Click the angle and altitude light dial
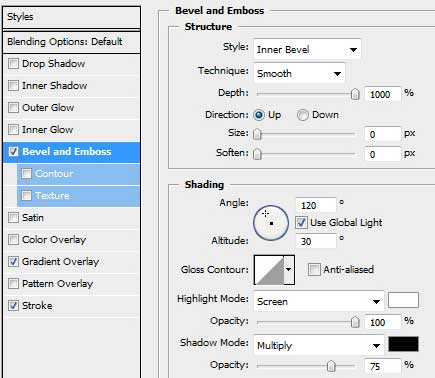The width and height of the screenshot is (435, 378). click(271, 223)
